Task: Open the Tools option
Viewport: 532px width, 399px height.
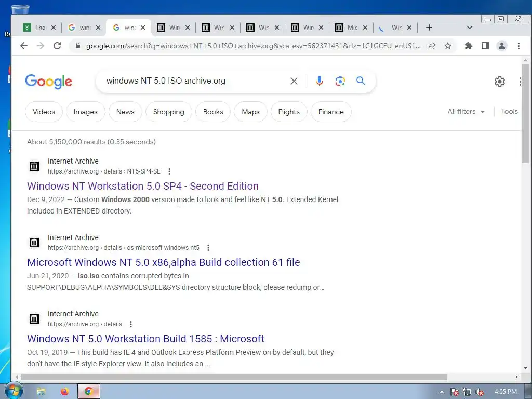Action: (x=509, y=111)
